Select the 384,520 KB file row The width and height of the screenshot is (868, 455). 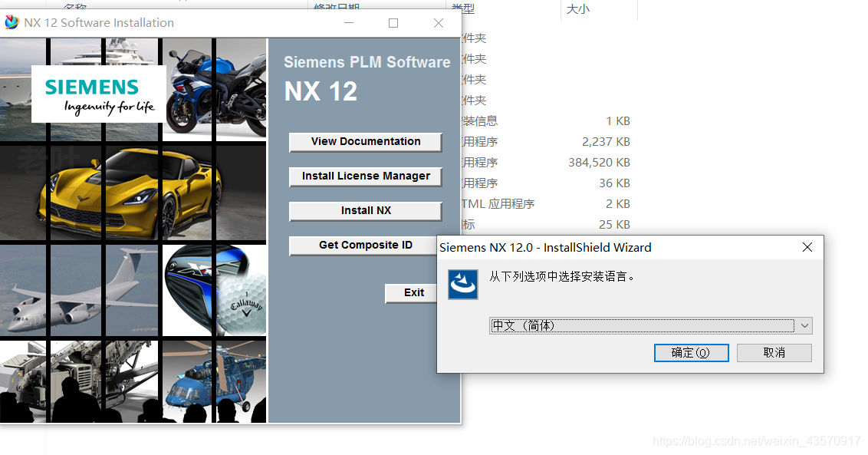[x=545, y=163]
